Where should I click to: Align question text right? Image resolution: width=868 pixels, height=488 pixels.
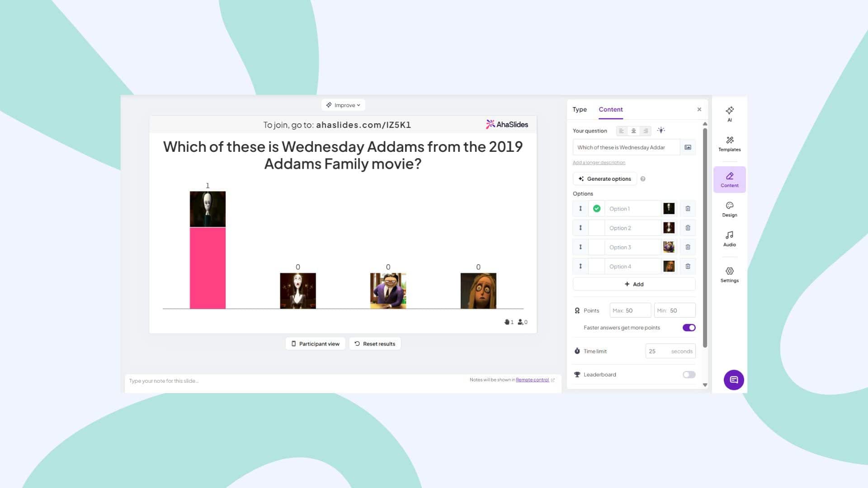coord(646,131)
